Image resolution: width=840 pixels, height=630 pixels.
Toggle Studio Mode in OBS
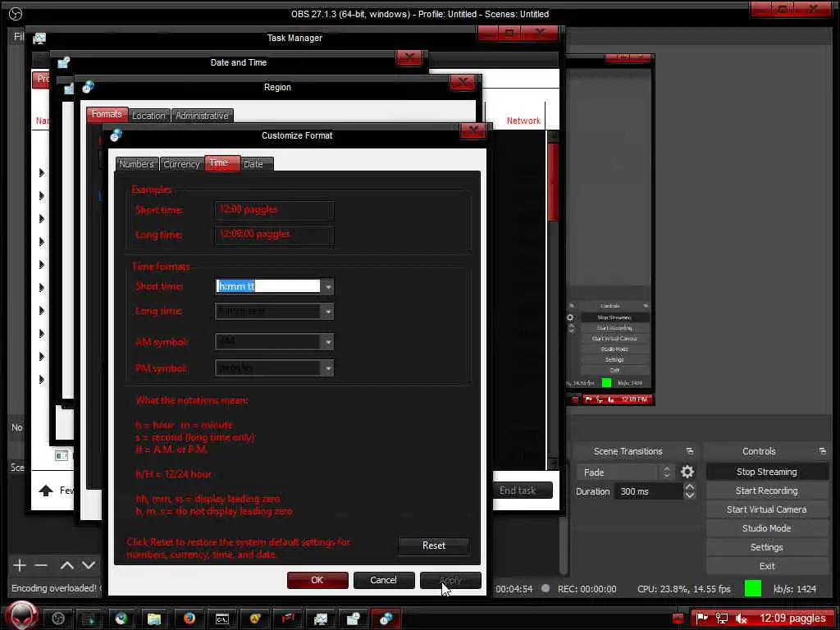point(767,528)
